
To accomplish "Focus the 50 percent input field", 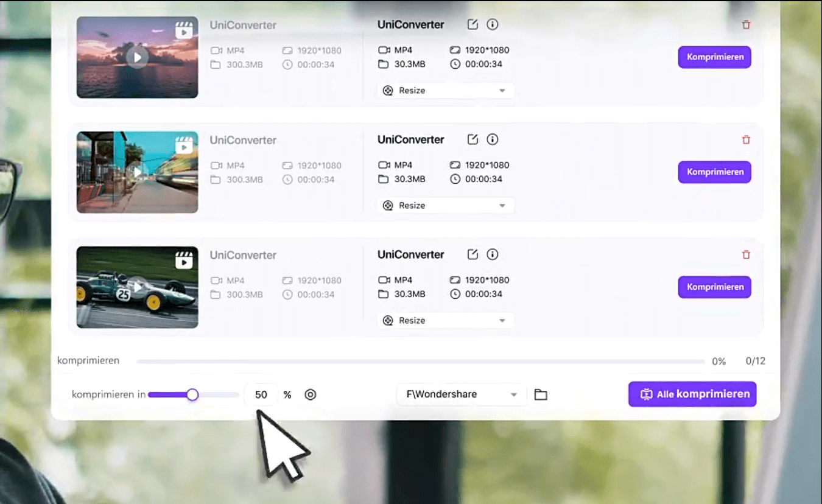I will pyautogui.click(x=261, y=394).
